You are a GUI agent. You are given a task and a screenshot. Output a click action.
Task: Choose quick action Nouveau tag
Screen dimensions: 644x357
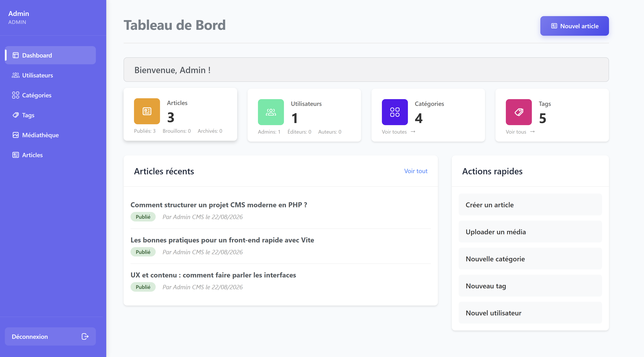pos(530,286)
